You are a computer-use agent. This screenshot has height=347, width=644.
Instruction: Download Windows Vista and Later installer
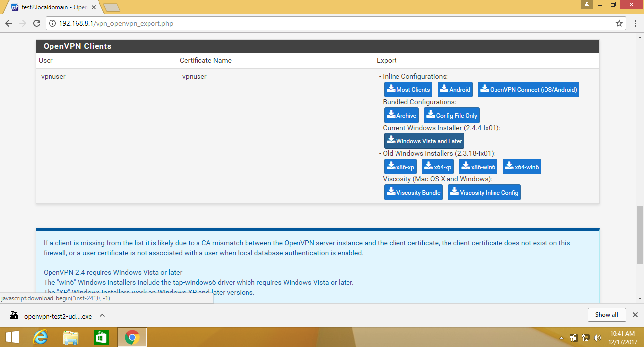tap(424, 141)
